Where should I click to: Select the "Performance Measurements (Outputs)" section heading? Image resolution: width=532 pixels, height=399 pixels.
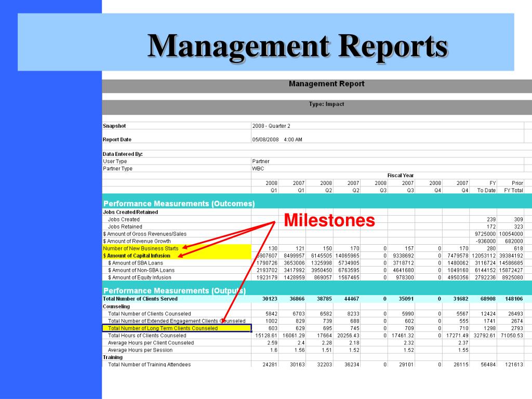point(175,291)
